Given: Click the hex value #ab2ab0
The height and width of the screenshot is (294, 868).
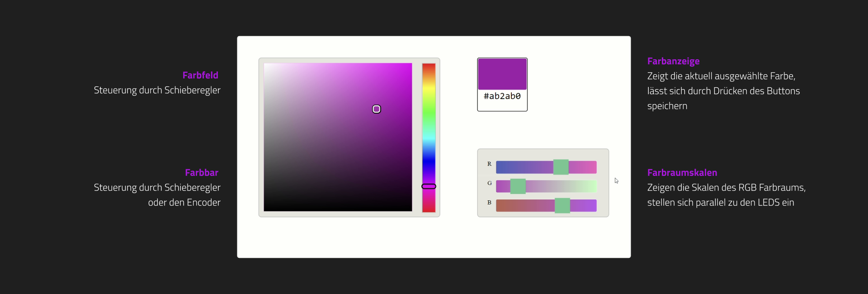Looking at the screenshot, I should coord(502,96).
